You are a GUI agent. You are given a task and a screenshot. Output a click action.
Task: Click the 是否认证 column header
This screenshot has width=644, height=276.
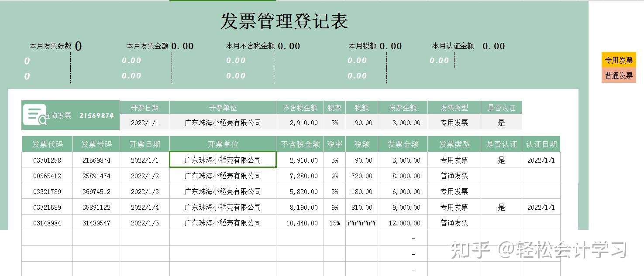coord(501,144)
